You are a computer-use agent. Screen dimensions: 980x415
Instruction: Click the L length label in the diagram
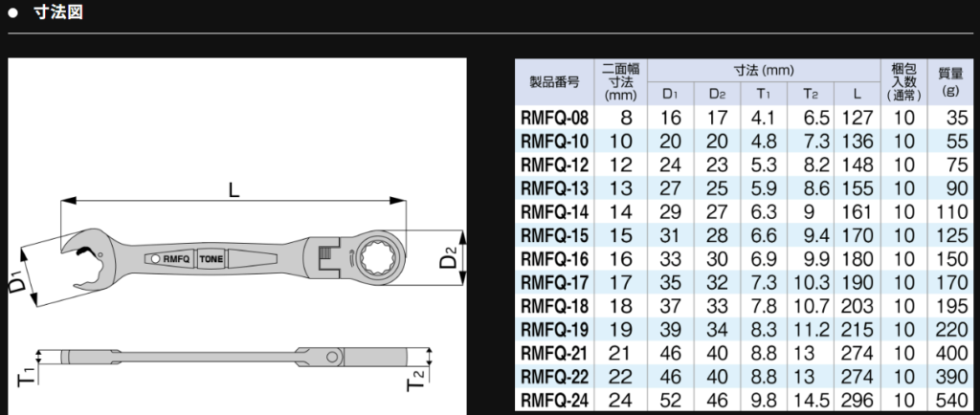[x=234, y=189]
